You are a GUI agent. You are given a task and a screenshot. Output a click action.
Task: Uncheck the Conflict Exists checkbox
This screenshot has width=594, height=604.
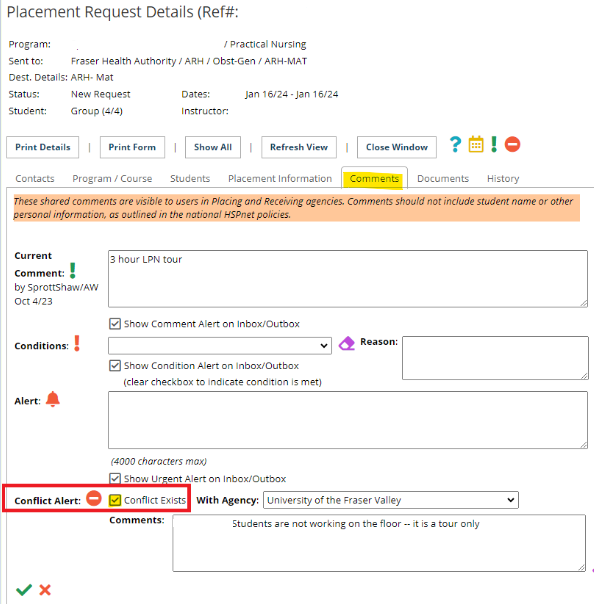coord(115,500)
